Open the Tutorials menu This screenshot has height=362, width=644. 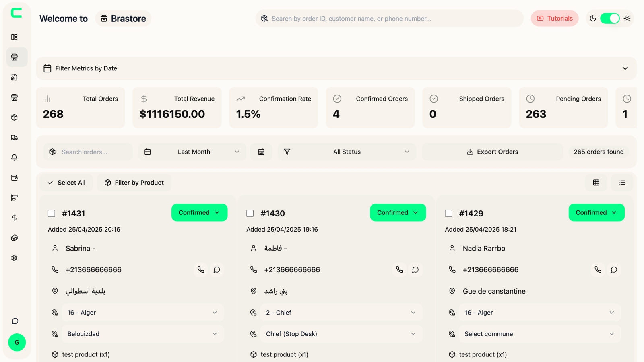point(554,19)
